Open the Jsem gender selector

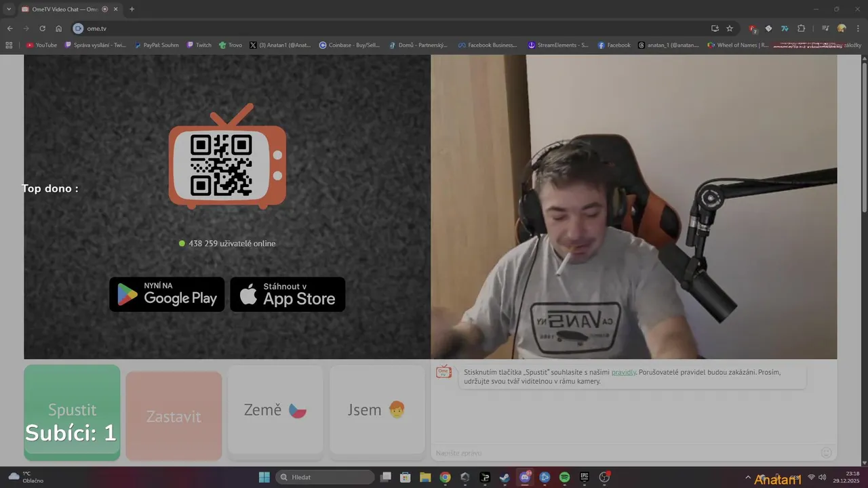pyautogui.click(x=377, y=409)
